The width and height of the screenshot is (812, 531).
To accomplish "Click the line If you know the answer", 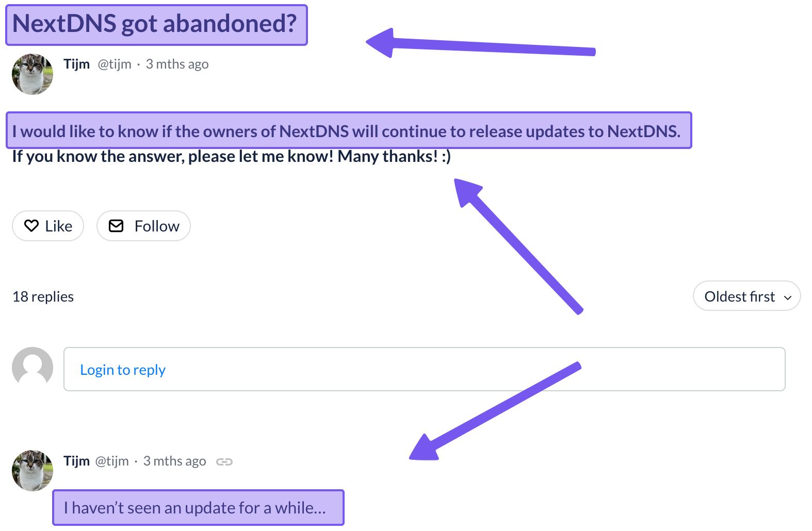I will (x=231, y=156).
